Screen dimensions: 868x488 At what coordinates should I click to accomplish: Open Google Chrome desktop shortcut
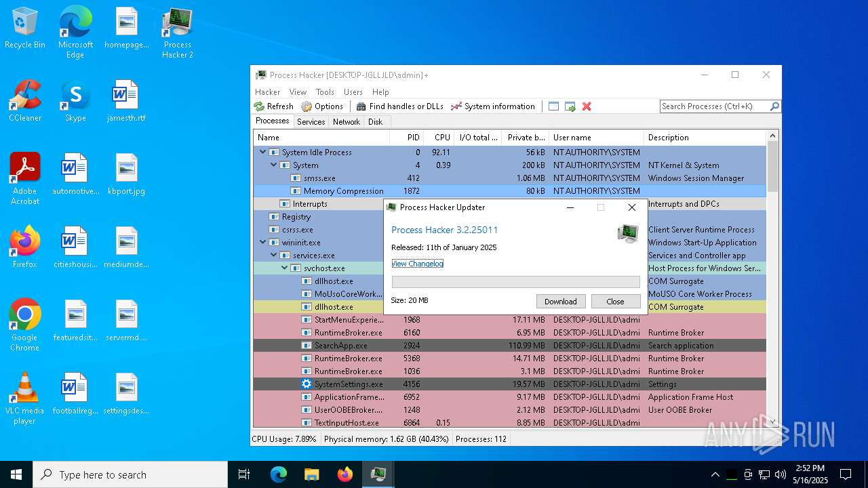[25, 325]
